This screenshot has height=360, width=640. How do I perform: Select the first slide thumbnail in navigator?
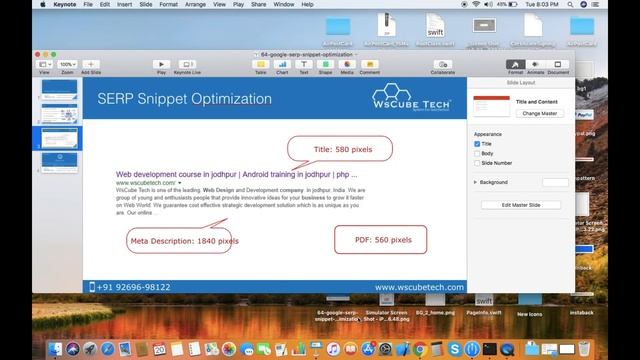point(59,89)
